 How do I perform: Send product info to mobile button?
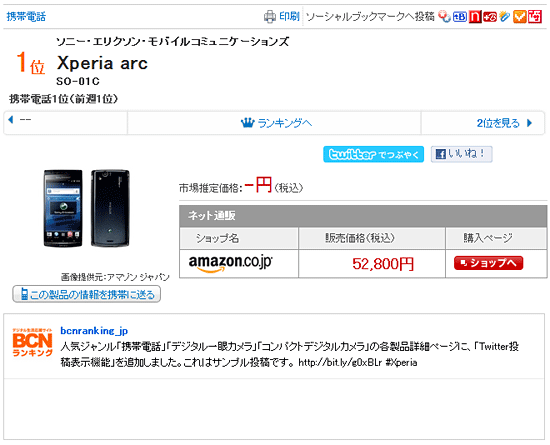[87, 294]
